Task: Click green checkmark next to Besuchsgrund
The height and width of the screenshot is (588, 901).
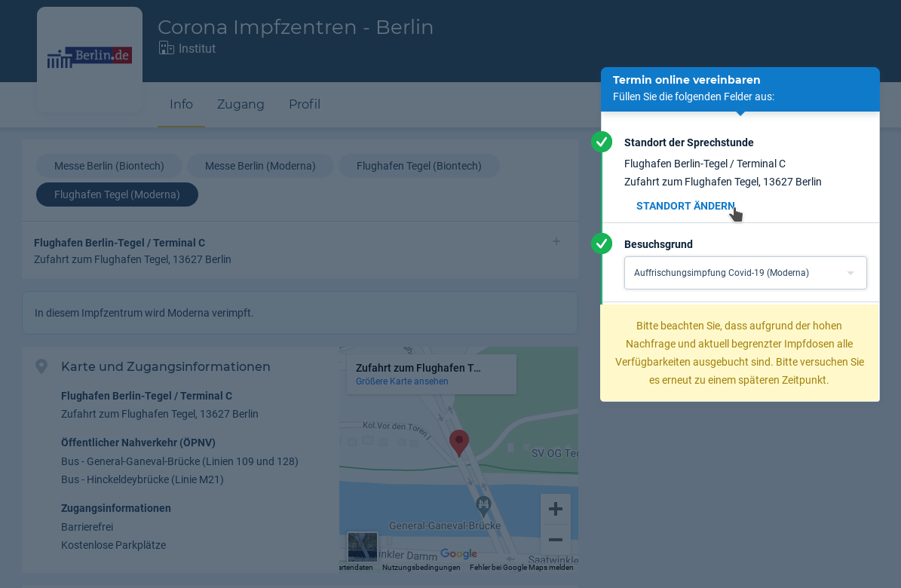Action: point(602,243)
